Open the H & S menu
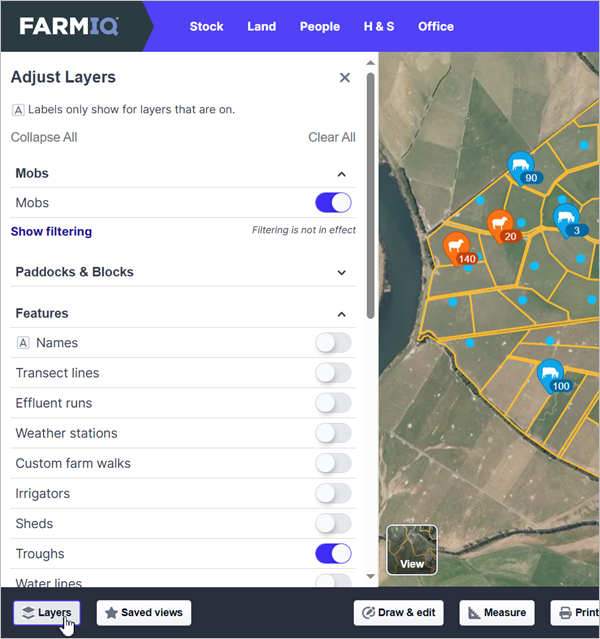Screen dimensions: 600x639 379,26
